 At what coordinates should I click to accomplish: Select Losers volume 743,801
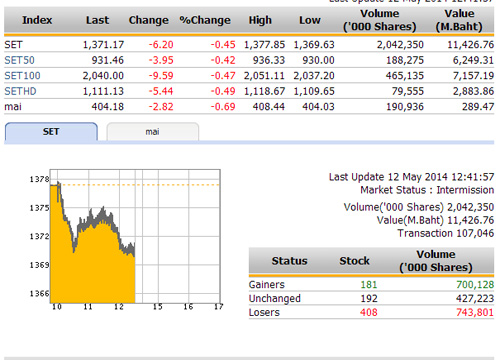[475, 313]
